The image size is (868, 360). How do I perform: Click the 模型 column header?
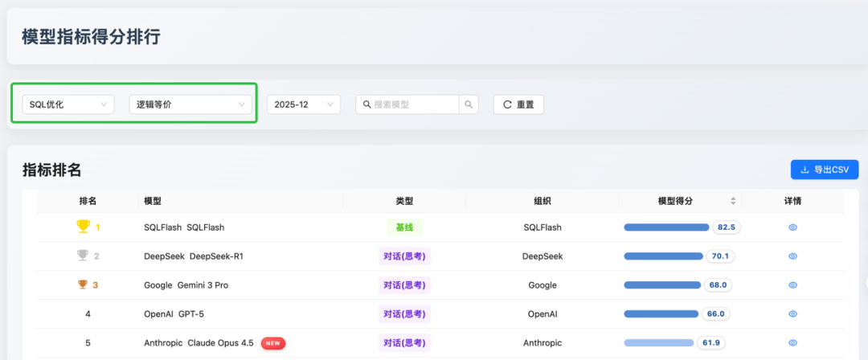click(152, 201)
